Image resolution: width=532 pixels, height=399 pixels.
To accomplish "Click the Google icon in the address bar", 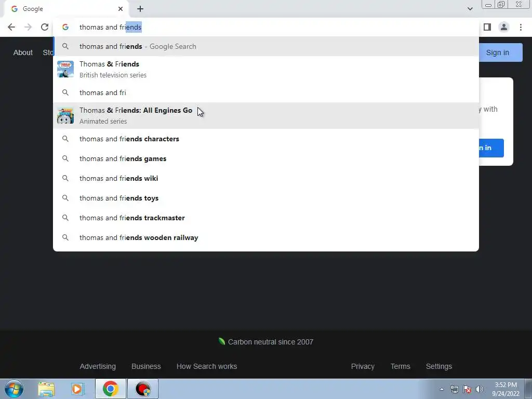I will coord(65,27).
